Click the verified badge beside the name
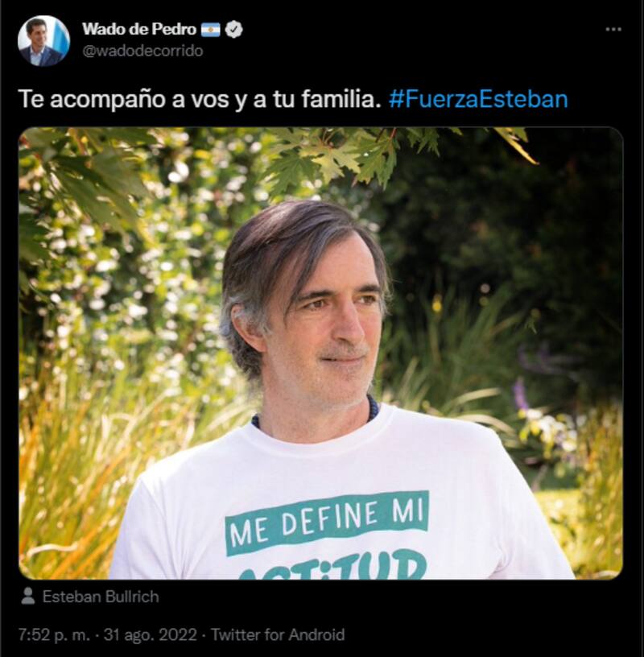Viewport: 644px width, 657px height. coord(233,30)
